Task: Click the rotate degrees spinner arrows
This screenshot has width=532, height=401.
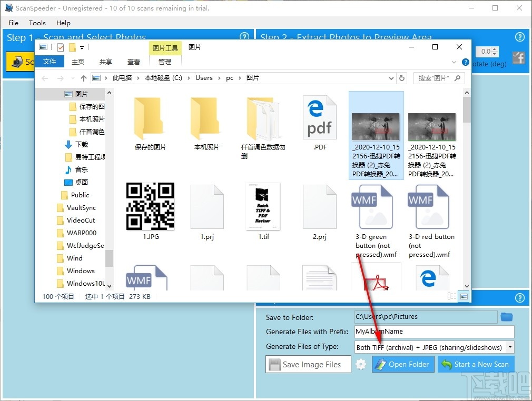Action: [x=495, y=52]
